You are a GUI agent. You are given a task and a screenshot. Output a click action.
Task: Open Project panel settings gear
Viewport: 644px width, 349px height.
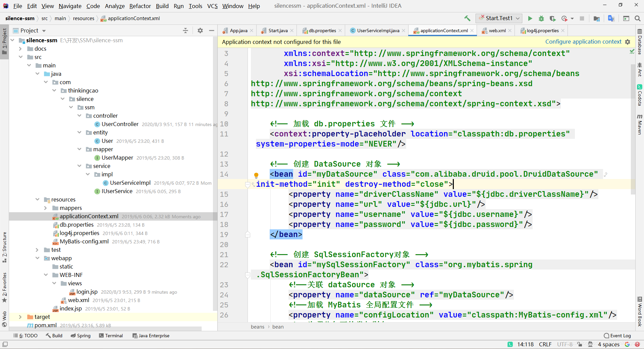(200, 31)
